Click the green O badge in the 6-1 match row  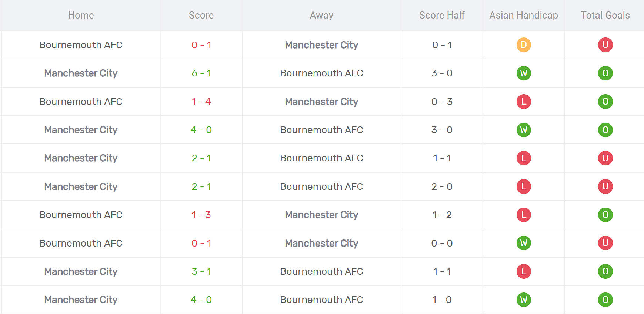point(605,73)
